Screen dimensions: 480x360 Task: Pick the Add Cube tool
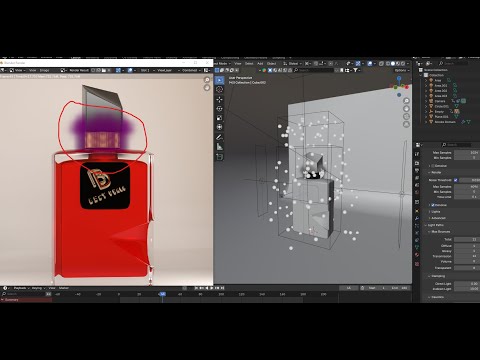(x=219, y=157)
